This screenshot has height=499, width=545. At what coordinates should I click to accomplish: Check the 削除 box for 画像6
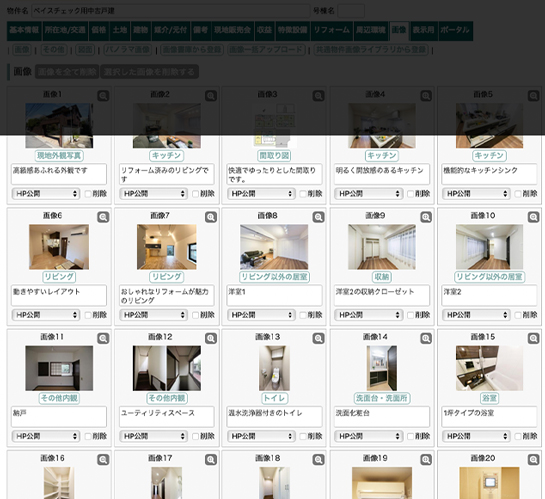[x=88, y=315]
